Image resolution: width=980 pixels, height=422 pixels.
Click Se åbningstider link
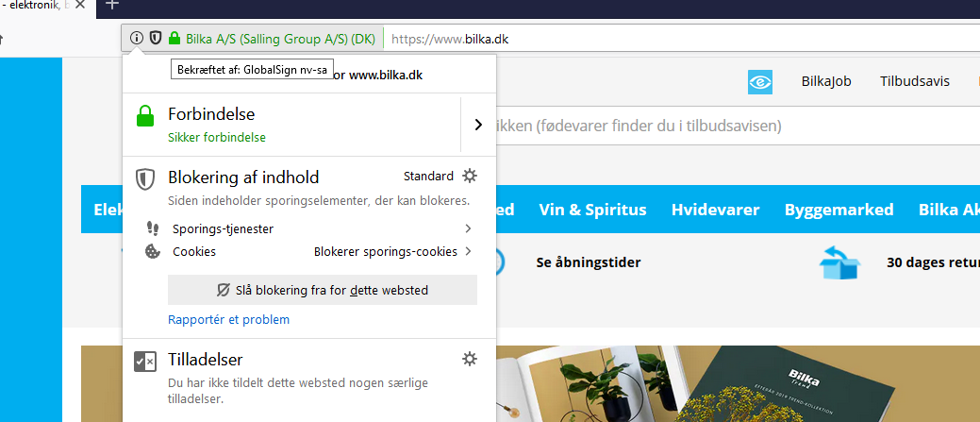point(589,262)
